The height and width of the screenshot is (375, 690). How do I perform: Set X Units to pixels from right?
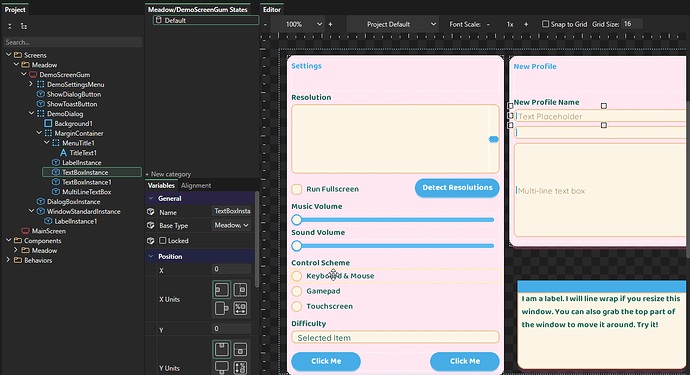coord(222,308)
